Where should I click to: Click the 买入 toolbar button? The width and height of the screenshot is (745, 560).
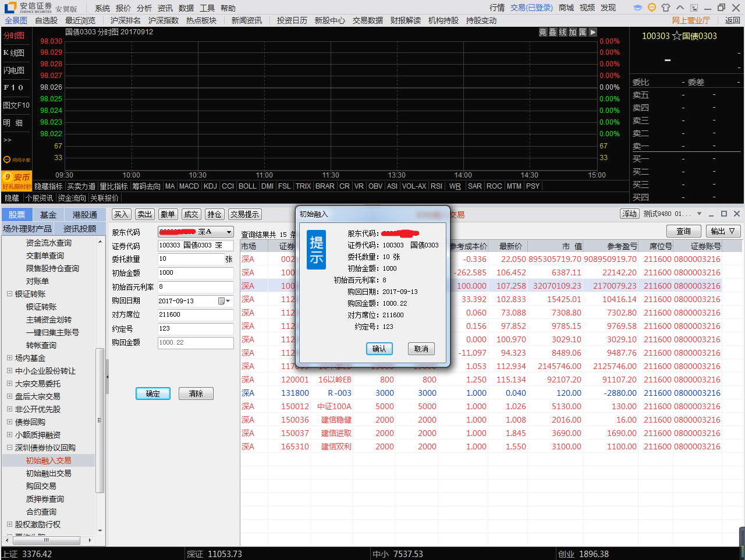121,214
